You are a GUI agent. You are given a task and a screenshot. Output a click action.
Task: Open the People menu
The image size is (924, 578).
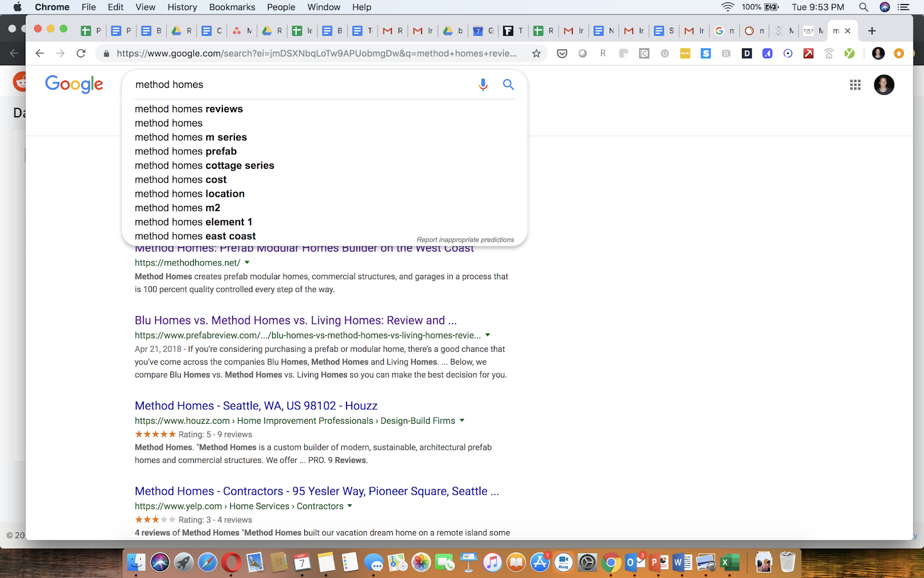(x=281, y=7)
